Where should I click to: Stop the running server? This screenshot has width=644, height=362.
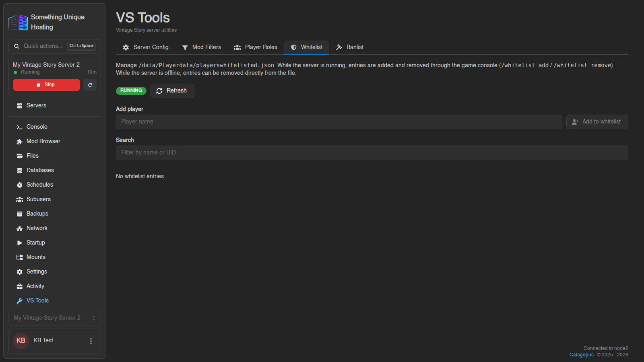(x=46, y=85)
